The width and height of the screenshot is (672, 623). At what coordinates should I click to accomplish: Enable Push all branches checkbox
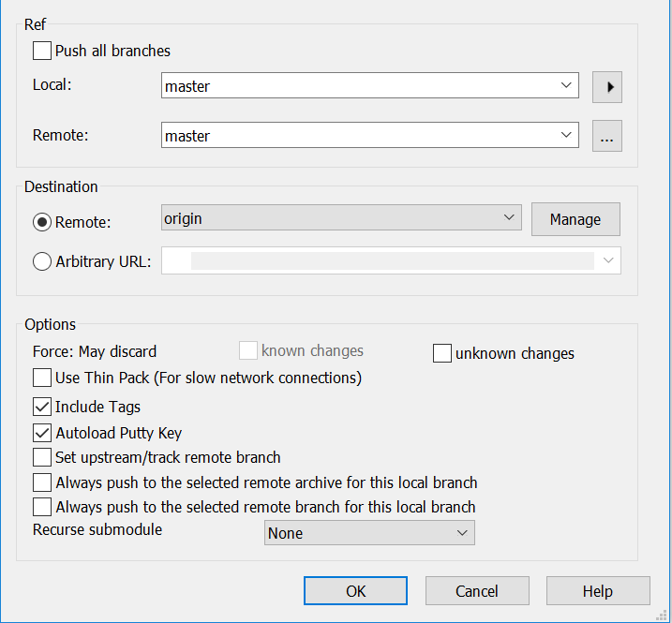pos(42,51)
